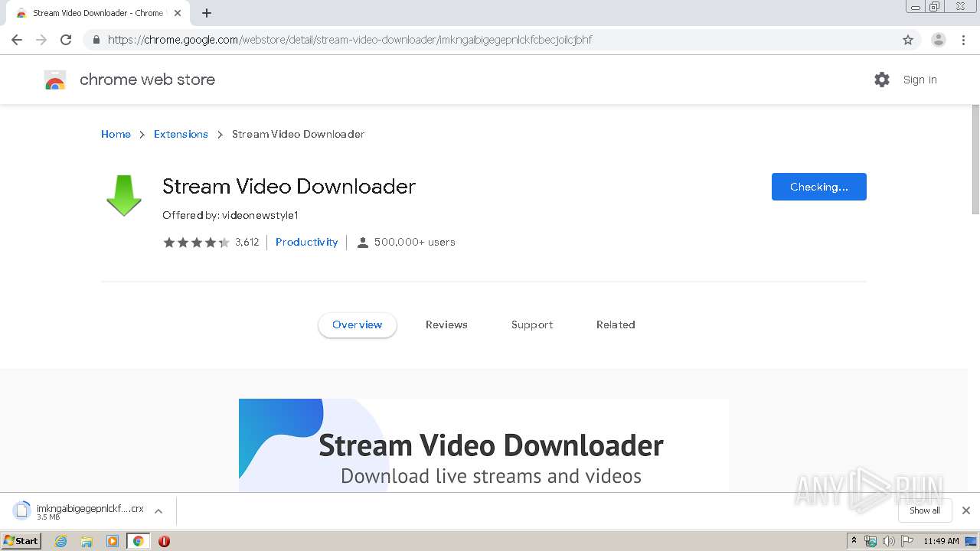The height and width of the screenshot is (551, 980).
Task: Open the Productivity category link
Action: (306, 242)
